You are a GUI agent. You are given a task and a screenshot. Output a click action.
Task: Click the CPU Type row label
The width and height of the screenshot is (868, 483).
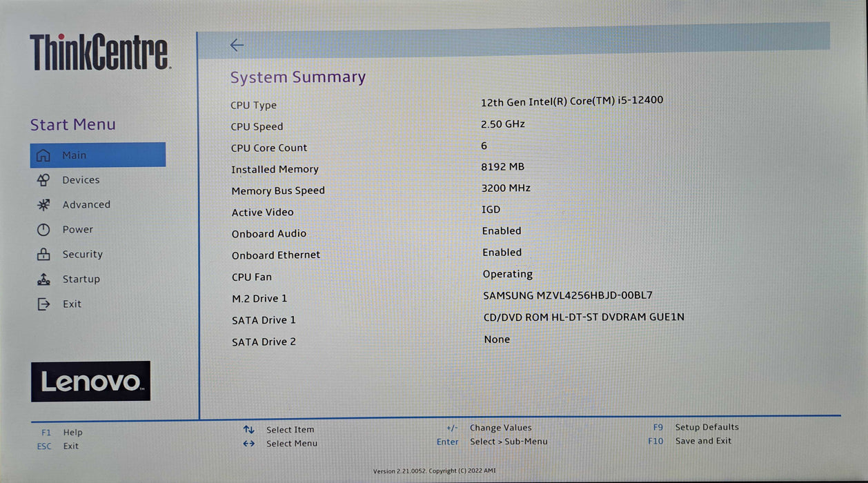[x=253, y=106]
